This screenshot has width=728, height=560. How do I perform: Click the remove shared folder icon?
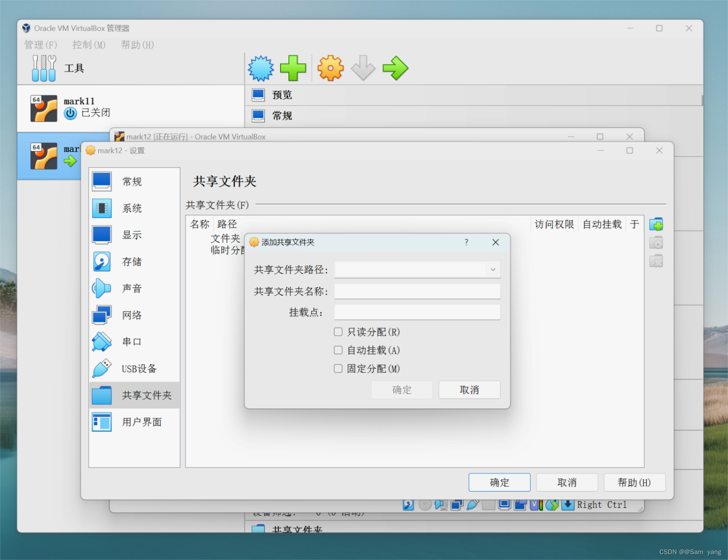tap(656, 261)
